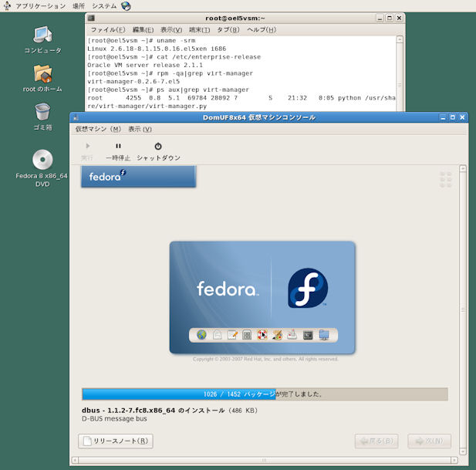The width and height of the screenshot is (476, 470).
Task: Open terminal 表示(V) menu
Action: 171,30
